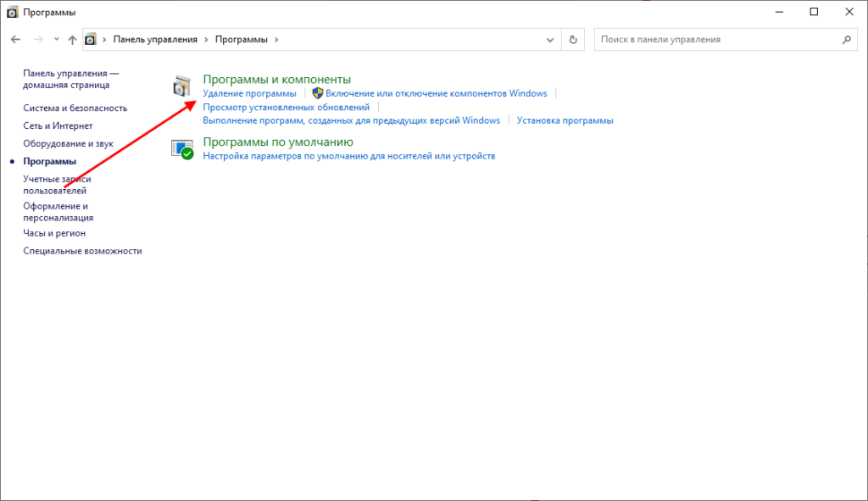Open Удаление программы link
This screenshot has width=868, height=501.
point(249,93)
